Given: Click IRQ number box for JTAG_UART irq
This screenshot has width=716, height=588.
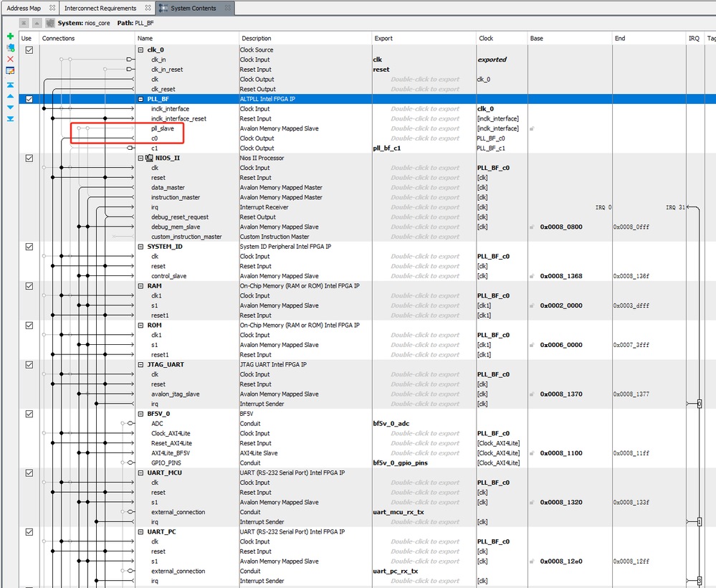Looking at the screenshot, I should pos(699,404).
